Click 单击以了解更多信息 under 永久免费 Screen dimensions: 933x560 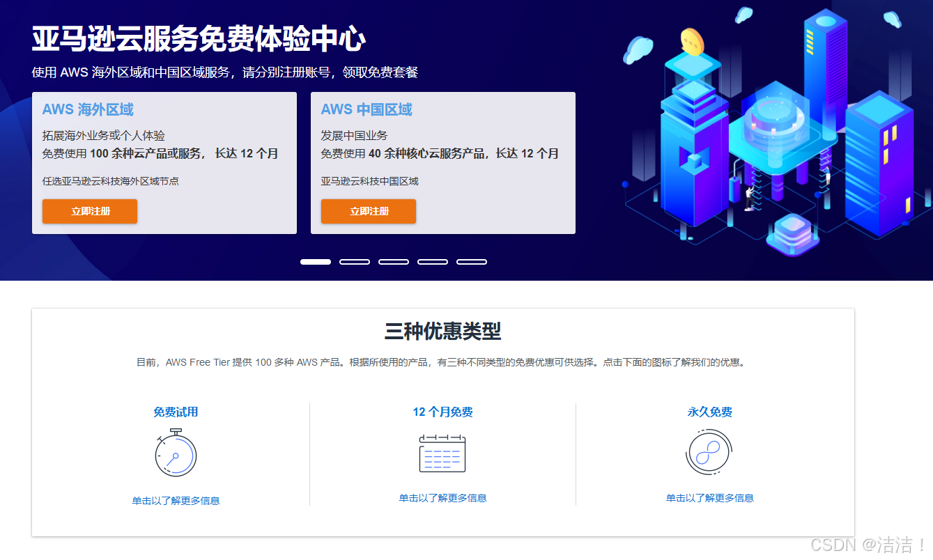point(710,498)
